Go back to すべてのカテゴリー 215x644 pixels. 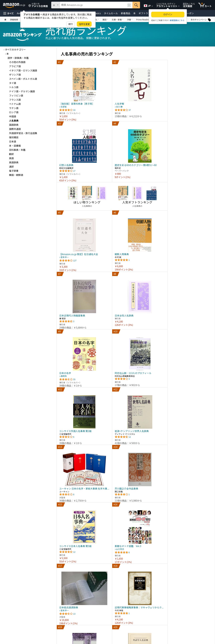pyautogui.click(x=15, y=49)
